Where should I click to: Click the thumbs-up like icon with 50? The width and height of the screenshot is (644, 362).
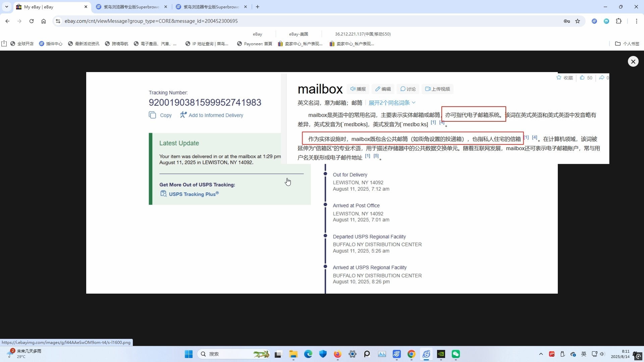coord(582,77)
